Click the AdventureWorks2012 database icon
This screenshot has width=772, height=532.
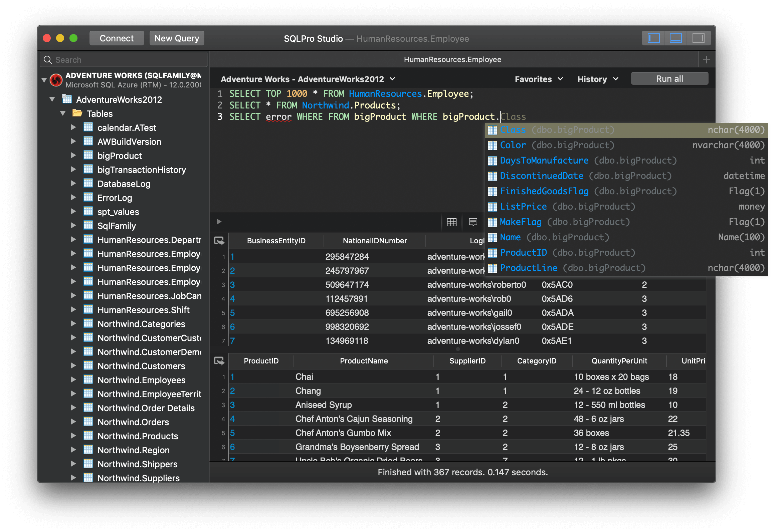(67, 99)
